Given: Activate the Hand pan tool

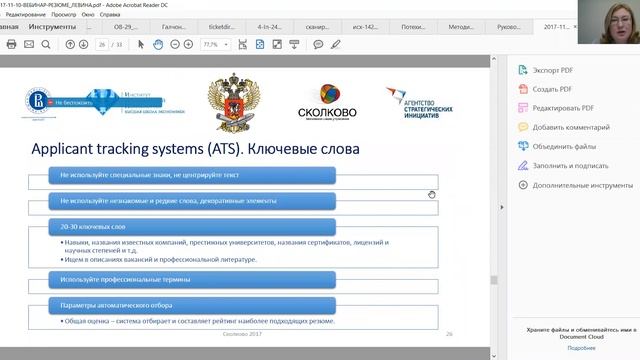Looking at the screenshot, I should (158, 44).
